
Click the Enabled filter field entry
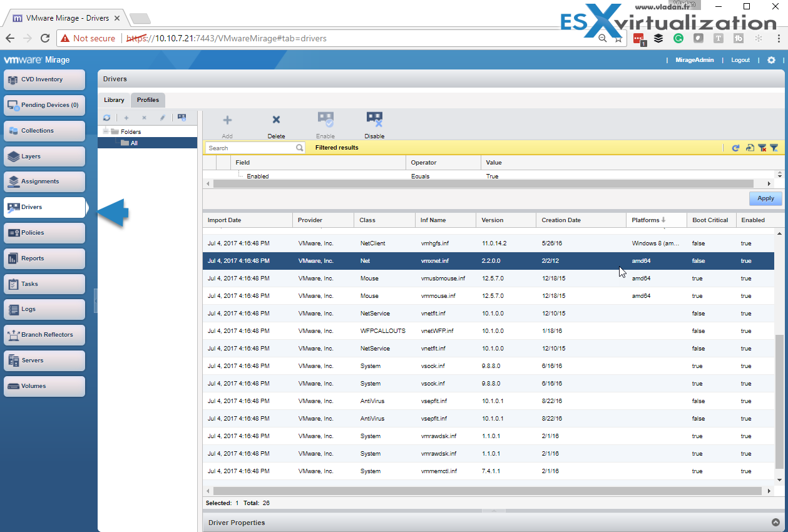click(x=257, y=176)
